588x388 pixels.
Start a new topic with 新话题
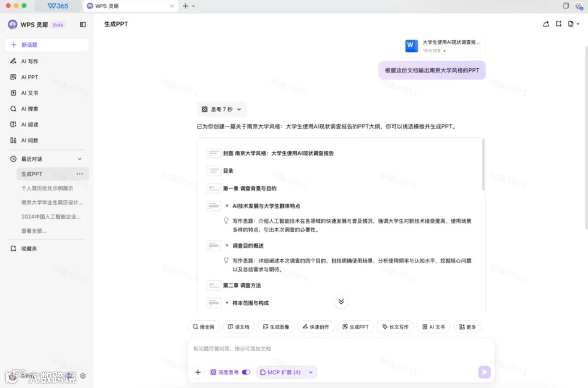click(x=46, y=45)
